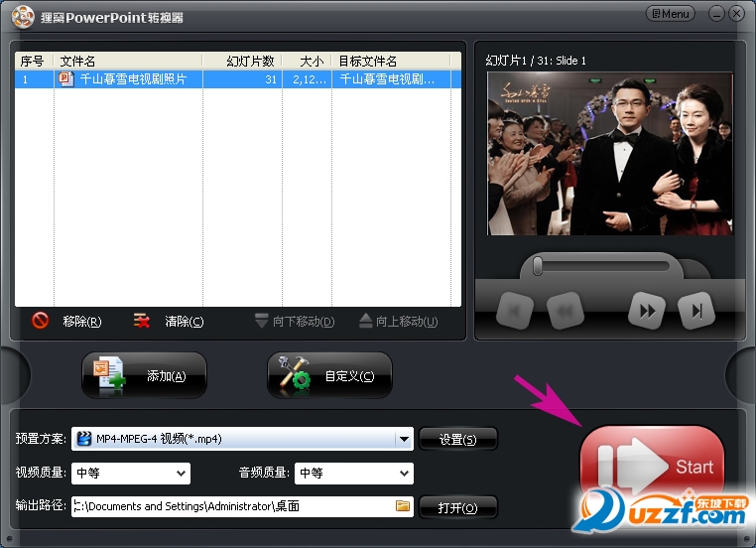This screenshot has height=548, width=756.
Task: Click the 目标文件名 column header
Action: [391, 61]
